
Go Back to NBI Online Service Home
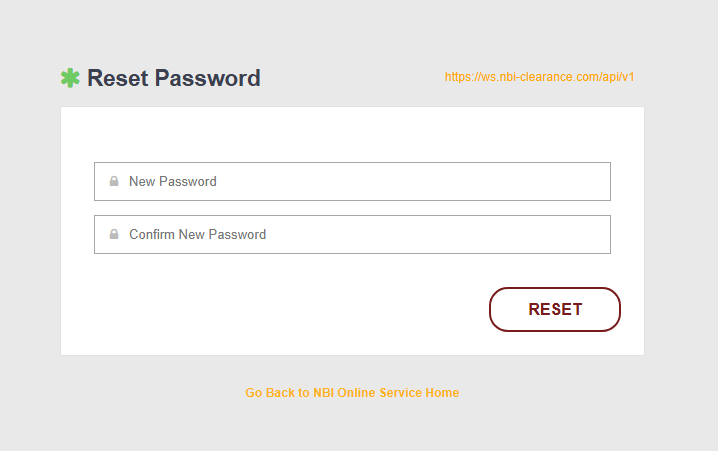(352, 393)
